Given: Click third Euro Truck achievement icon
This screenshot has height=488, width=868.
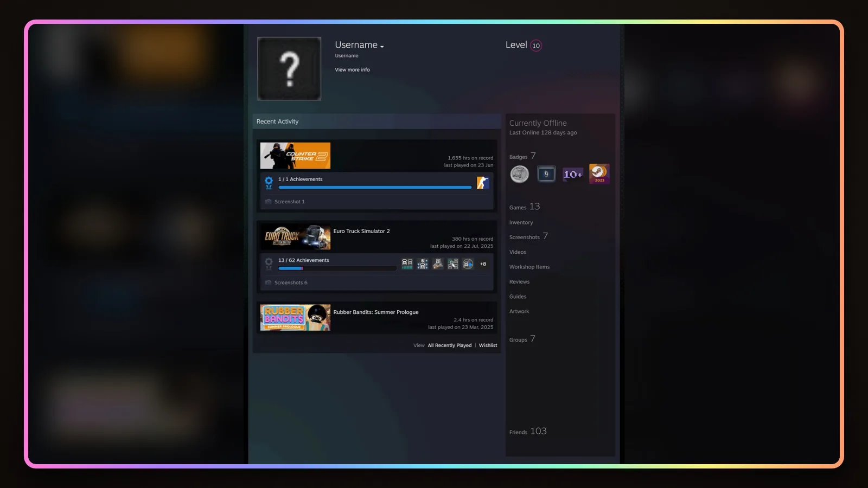Looking at the screenshot, I should point(438,264).
